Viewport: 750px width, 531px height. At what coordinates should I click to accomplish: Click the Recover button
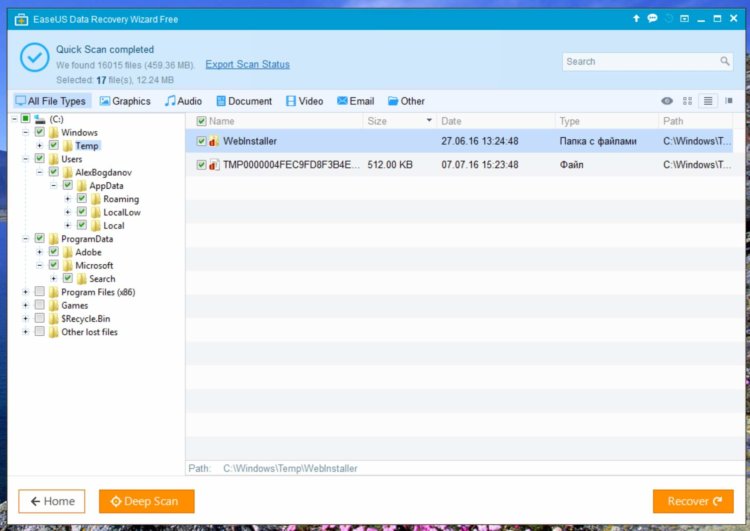click(693, 501)
